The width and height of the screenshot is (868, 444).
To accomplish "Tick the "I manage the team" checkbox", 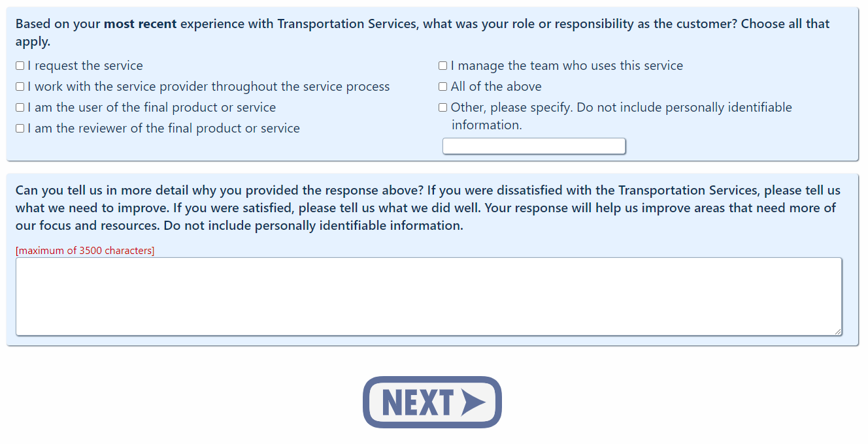I will pyautogui.click(x=443, y=66).
